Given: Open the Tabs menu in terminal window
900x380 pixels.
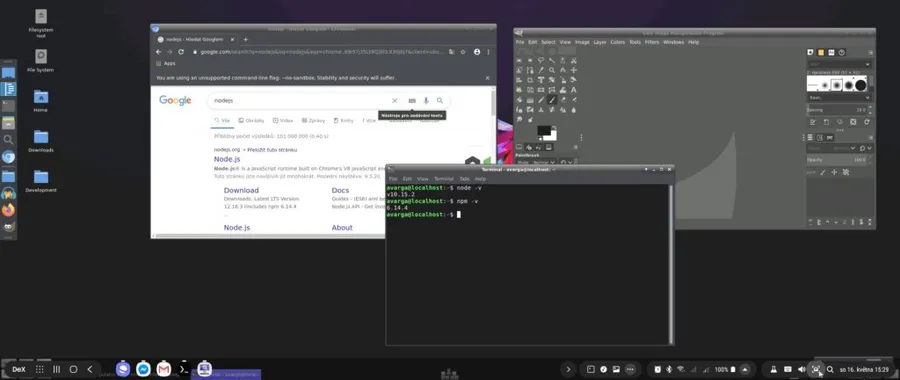Looking at the screenshot, I should pyautogui.click(x=464, y=179).
